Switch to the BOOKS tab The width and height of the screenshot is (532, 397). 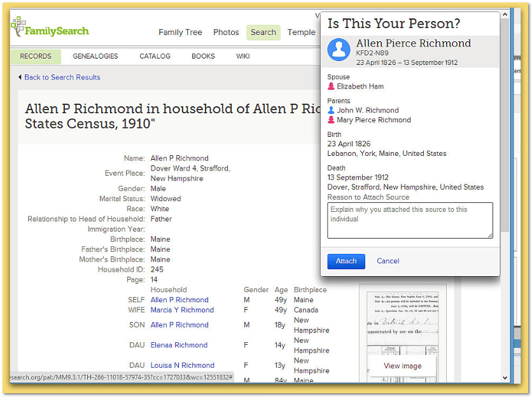point(203,57)
